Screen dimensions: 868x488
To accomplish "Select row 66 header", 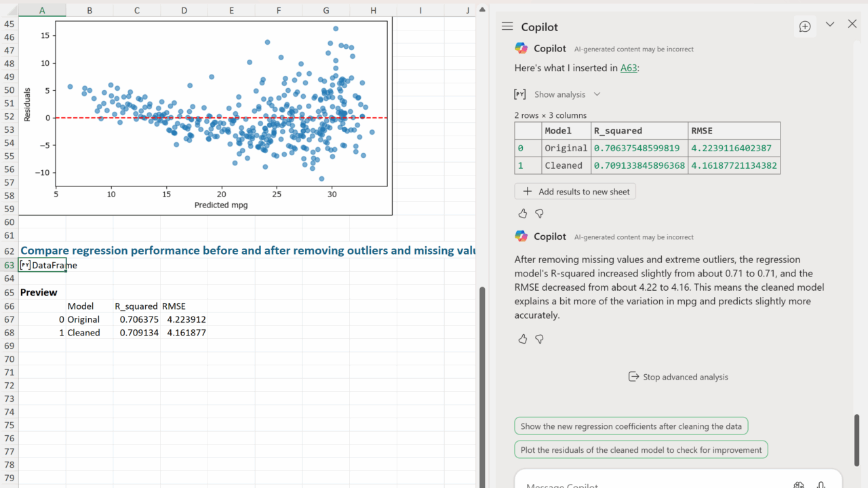I will pos(9,306).
